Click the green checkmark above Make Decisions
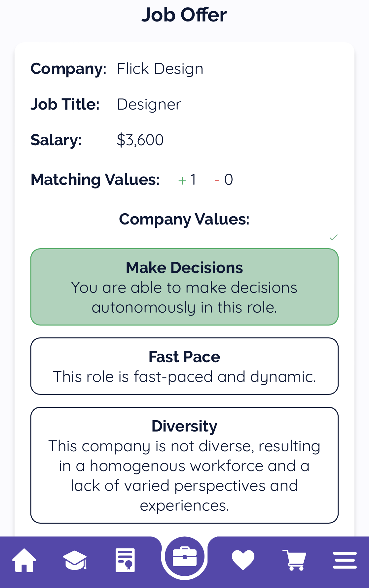Image resolution: width=369 pixels, height=588 pixels. pos(334,237)
